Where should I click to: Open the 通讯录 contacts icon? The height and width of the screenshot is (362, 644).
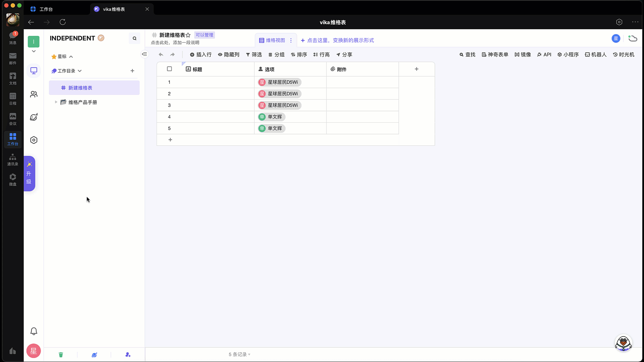pos(13,160)
